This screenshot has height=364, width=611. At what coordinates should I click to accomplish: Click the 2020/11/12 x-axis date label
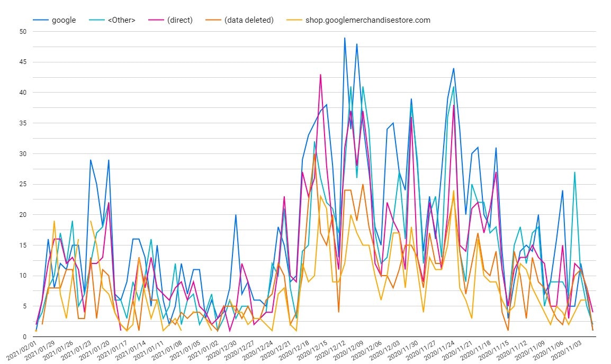coord(512,350)
